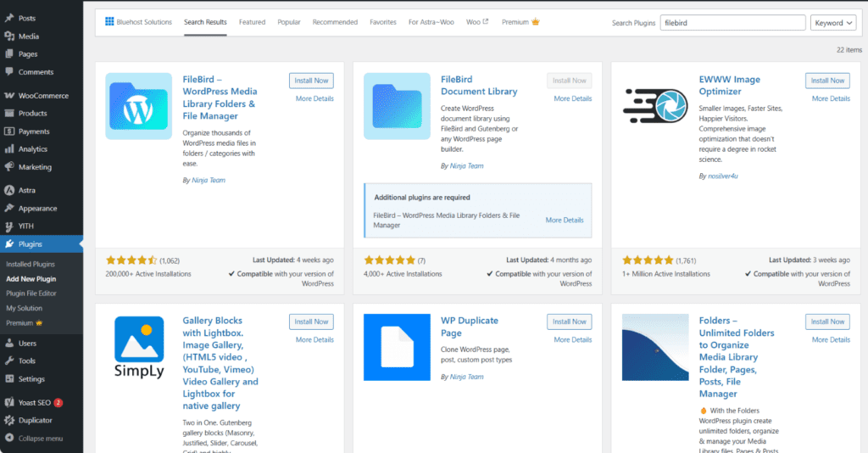Image resolution: width=868 pixels, height=453 pixels.
Task: Open the FileBird Media Library plugin thumbnail
Action: [x=139, y=106]
